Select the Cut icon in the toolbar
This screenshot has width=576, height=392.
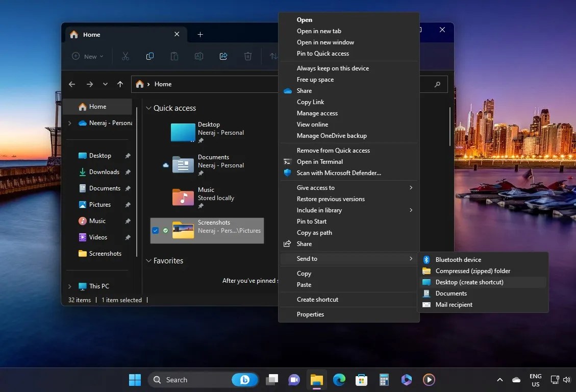[125, 56]
